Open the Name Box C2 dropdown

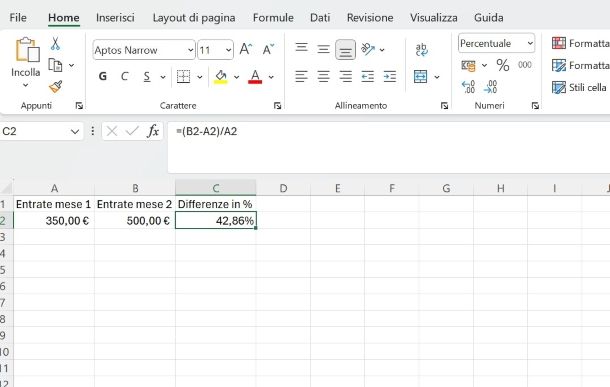(75, 131)
